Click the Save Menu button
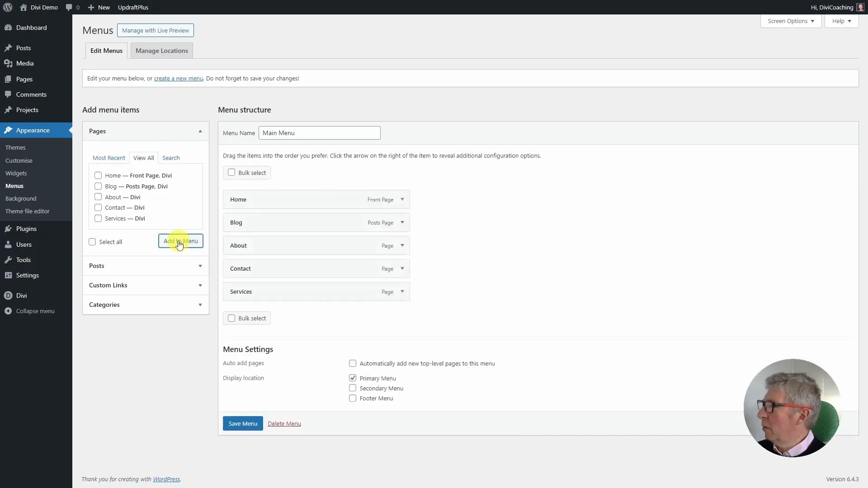The image size is (868, 488). click(242, 423)
